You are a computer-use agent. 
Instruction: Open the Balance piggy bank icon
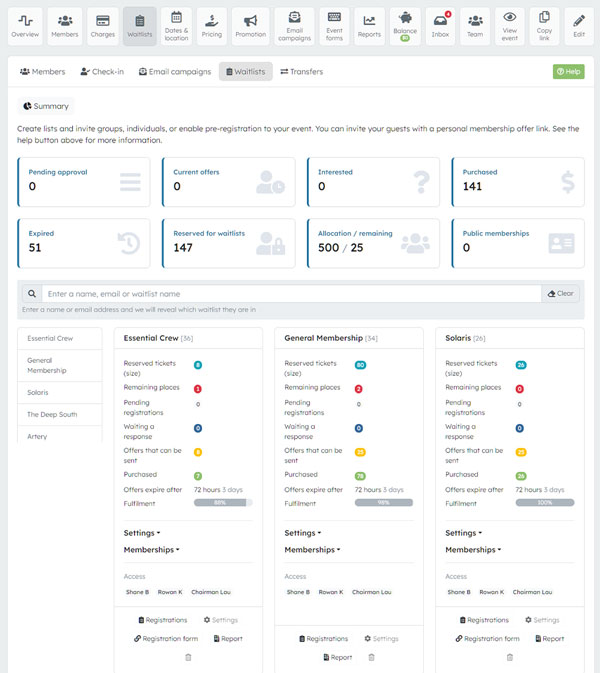click(x=405, y=26)
